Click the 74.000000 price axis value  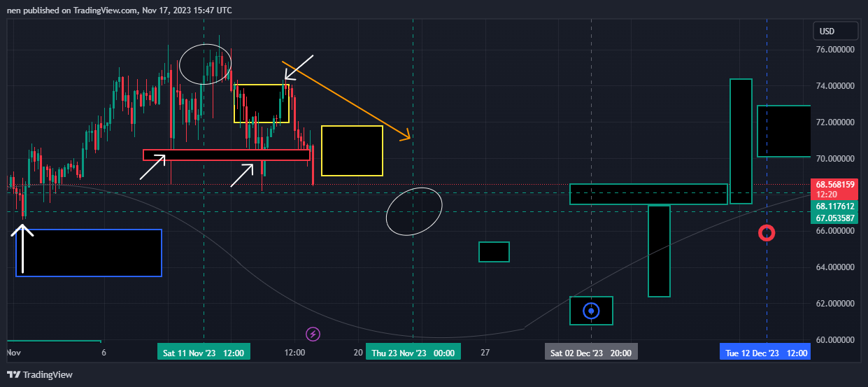point(836,86)
